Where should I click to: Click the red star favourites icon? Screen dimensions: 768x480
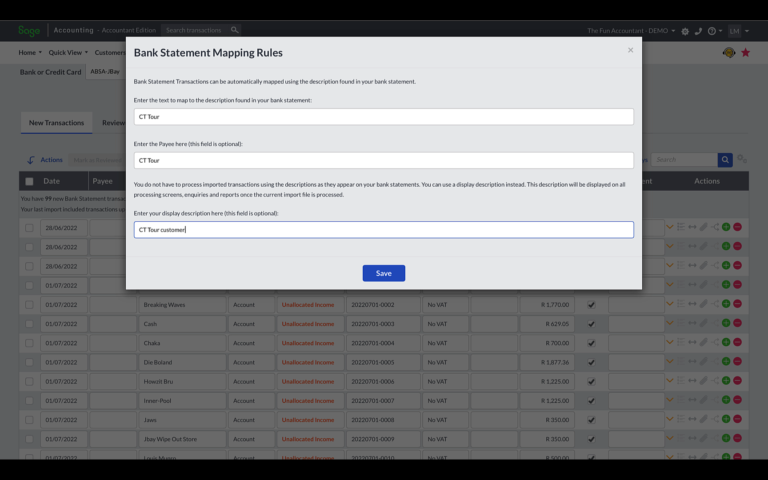pos(745,52)
